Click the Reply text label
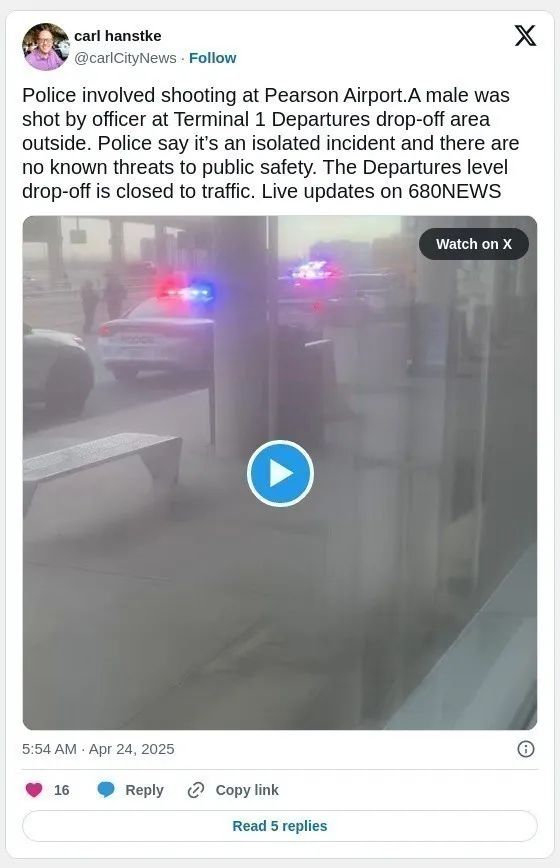 click(x=144, y=790)
